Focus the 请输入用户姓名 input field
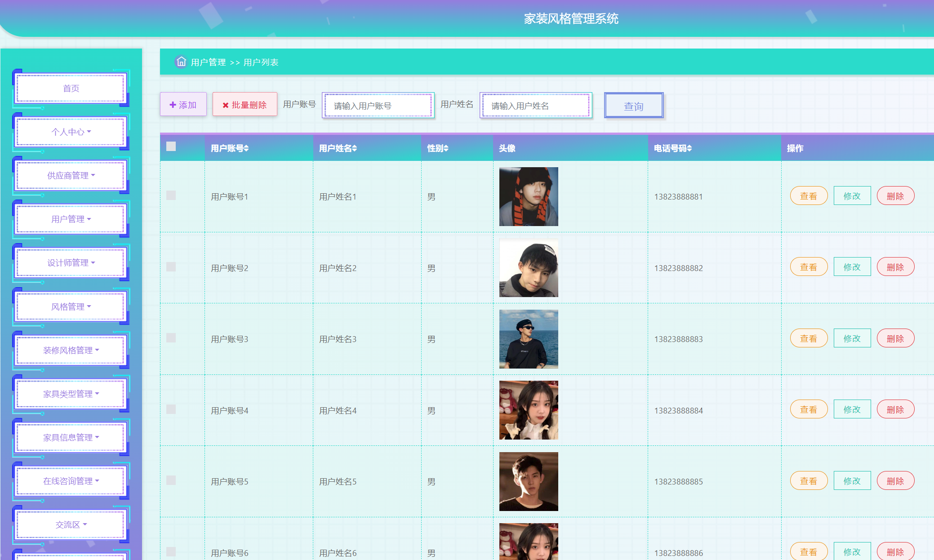The height and width of the screenshot is (560, 934). pos(535,106)
